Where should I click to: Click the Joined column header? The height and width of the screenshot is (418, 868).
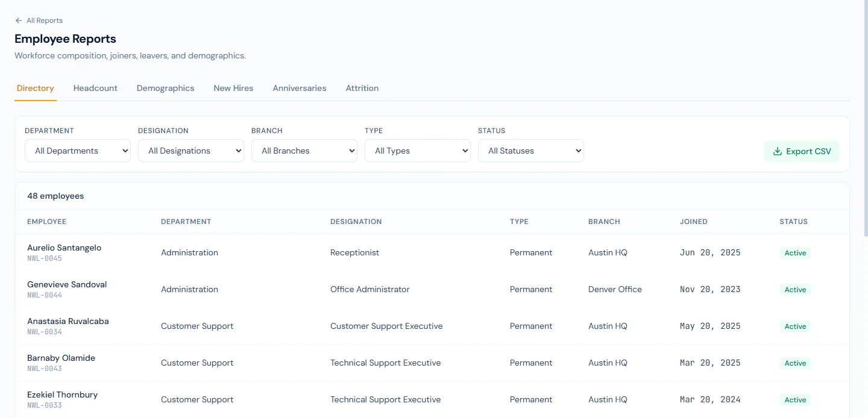[694, 222]
